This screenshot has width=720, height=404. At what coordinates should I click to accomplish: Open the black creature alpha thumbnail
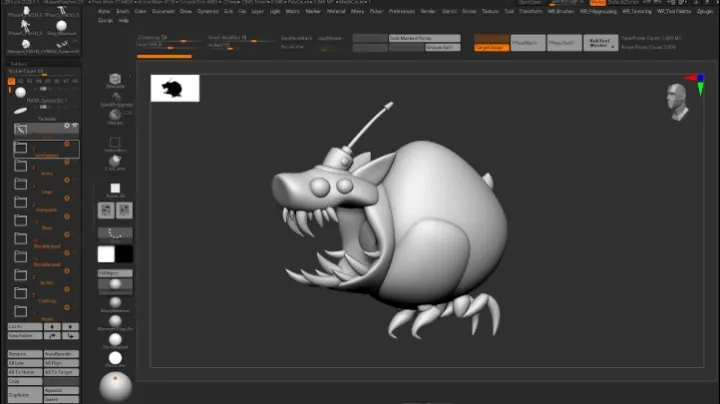pyautogui.click(x=175, y=88)
